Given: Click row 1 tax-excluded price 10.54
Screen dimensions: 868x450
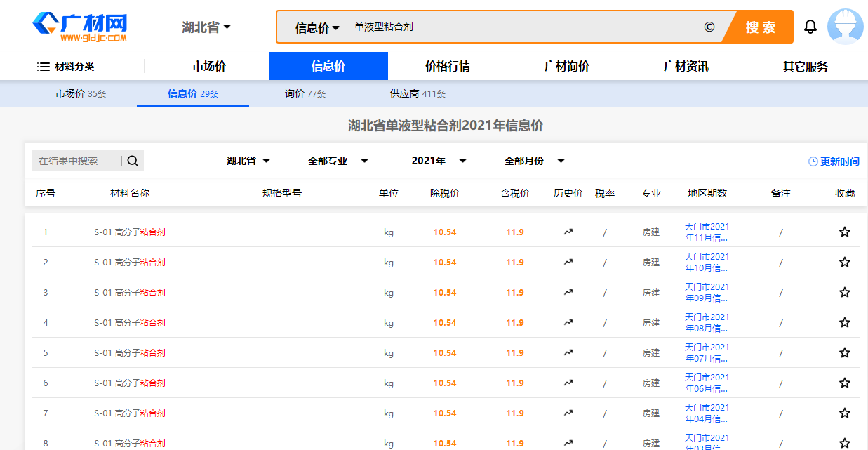Looking at the screenshot, I should click(445, 232).
